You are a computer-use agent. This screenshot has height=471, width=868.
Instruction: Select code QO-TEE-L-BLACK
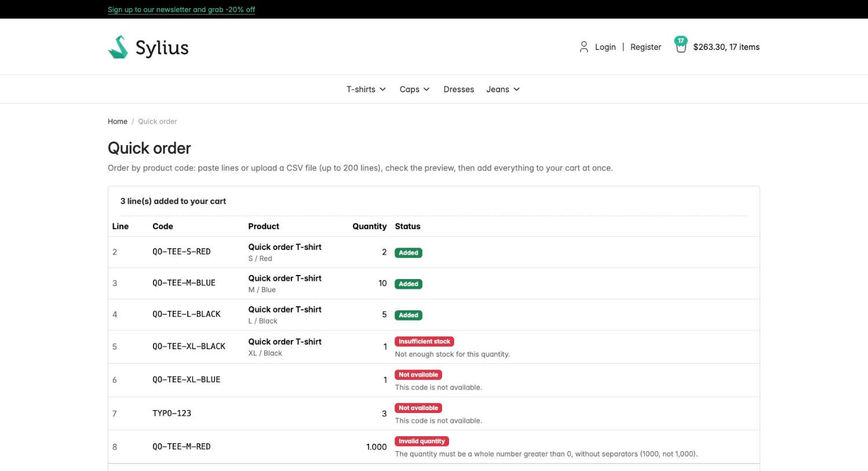tap(187, 314)
